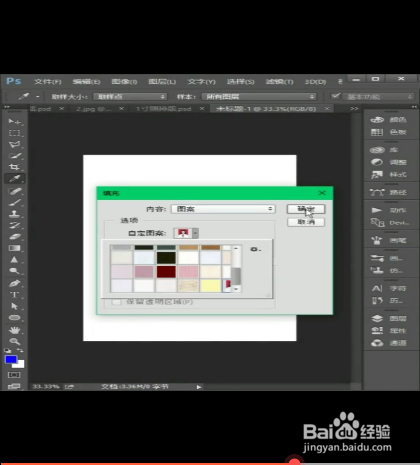Open the 颜色 color panel

coord(389,120)
